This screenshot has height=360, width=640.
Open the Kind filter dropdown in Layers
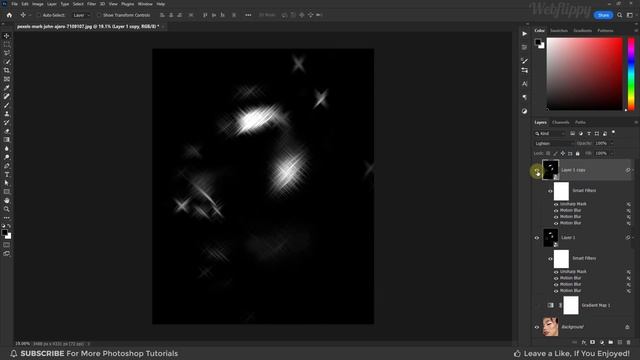coord(550,133)
